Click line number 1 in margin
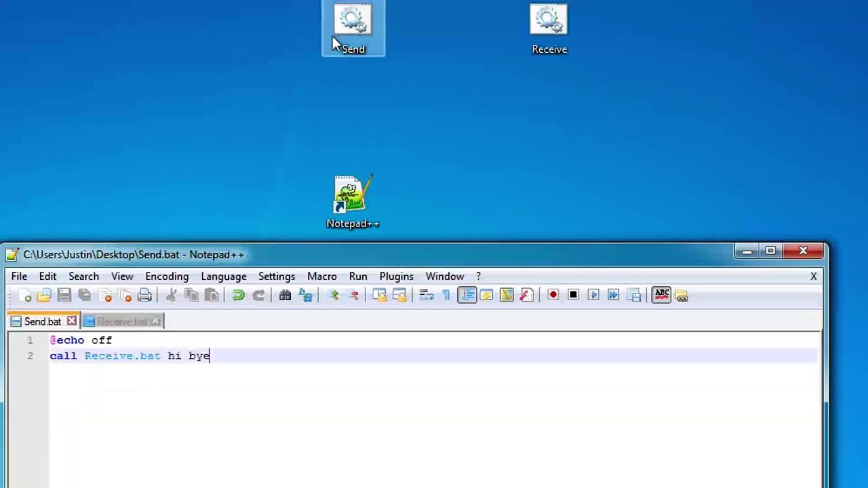Image resolution: width=868 pixels, height=488 pixels. [x=30, y=340]
